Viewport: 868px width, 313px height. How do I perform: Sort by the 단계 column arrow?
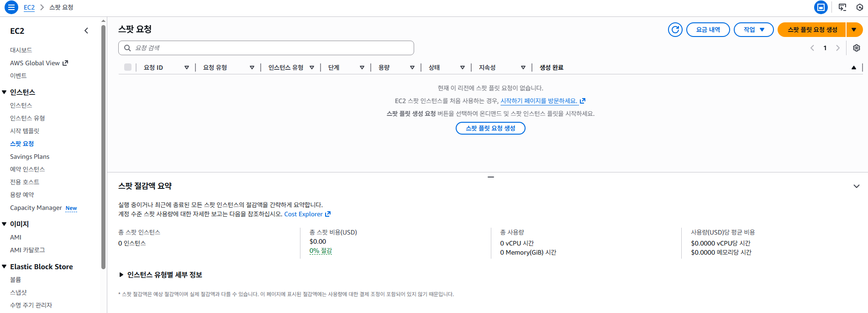click(x=362, y=68)
